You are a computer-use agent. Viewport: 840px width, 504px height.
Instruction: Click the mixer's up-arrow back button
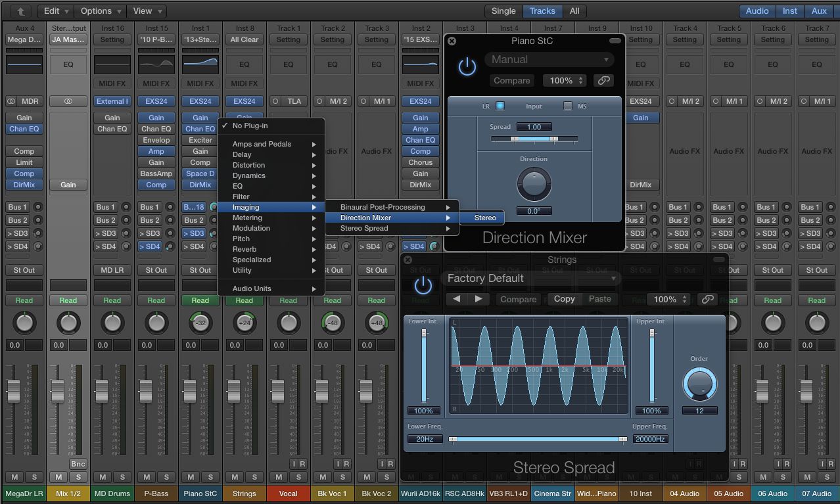tap(20, 11)
